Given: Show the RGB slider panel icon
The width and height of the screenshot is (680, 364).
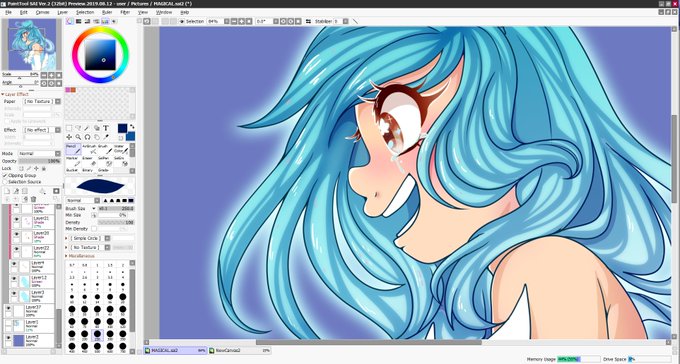Looking at the screenshot, I should click(x=78, y=21).
